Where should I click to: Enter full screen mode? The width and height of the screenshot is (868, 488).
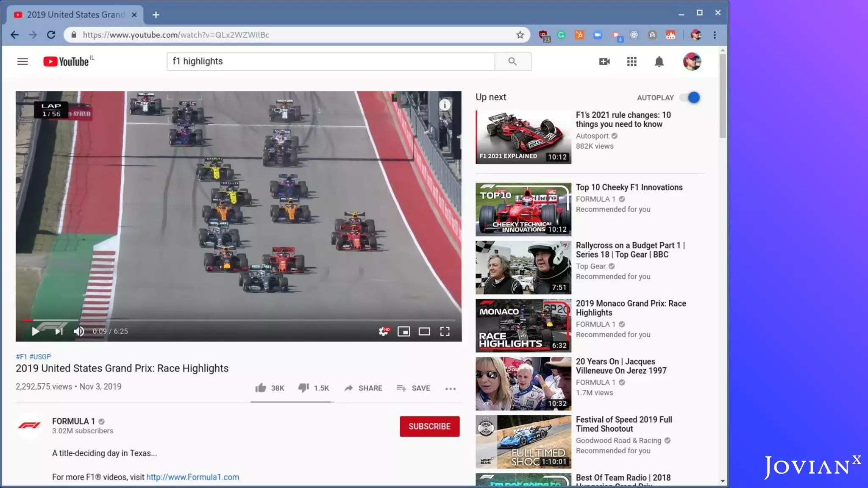pyautogui.click(x=445, y=331)
